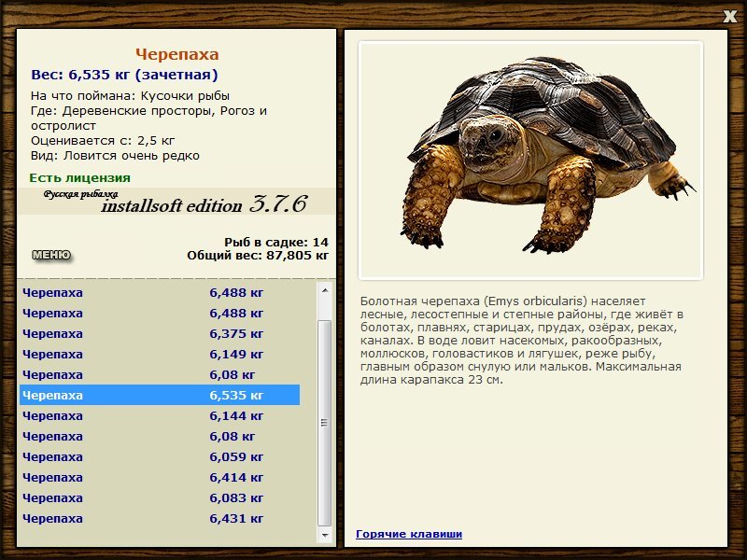Viewport: 747px width, 560px height.
Task: Select the Черепаха 6,144 кг entry
Action: (160, 415)
